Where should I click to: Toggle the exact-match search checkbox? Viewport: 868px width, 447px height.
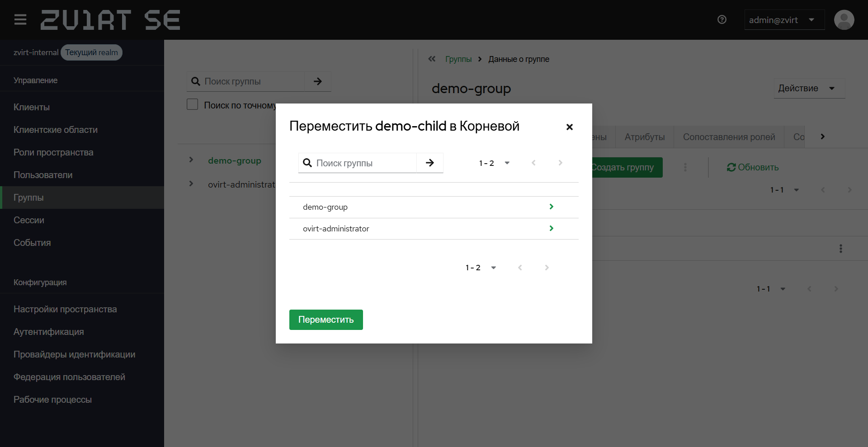click(x=193, y=104)
